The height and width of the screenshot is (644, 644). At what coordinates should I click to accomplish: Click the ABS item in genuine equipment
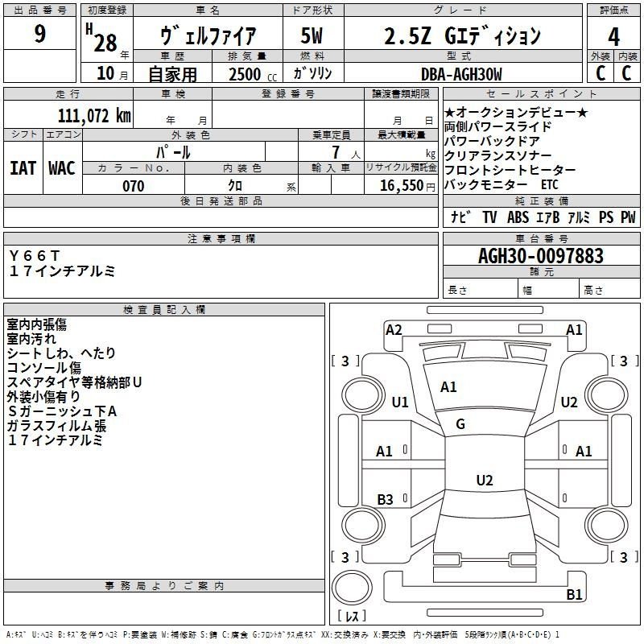tap(518, 217)
